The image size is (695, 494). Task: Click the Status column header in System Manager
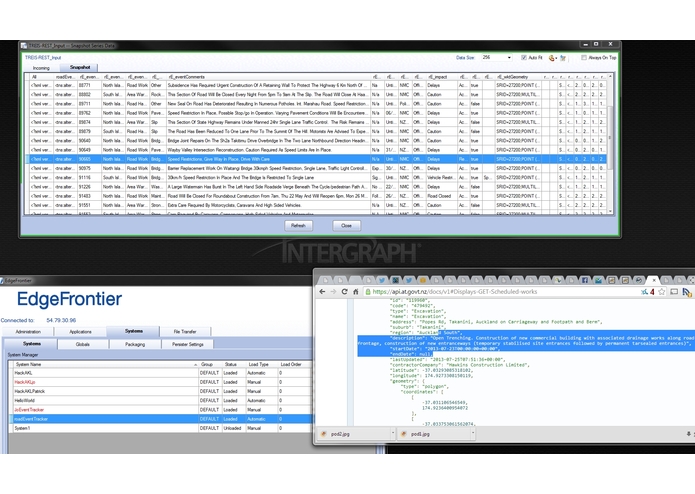click(x=233, y=364)
